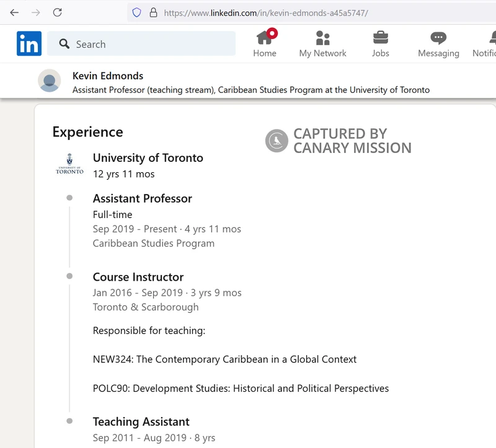Viewport: 496px width, 448px height.
Task: Open the University of Toronto logo
Action: 69,164
